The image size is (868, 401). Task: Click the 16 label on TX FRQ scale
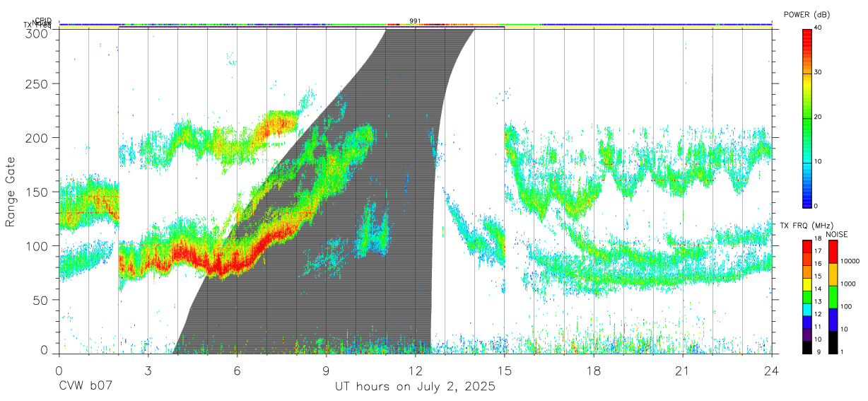coord(819,264)
